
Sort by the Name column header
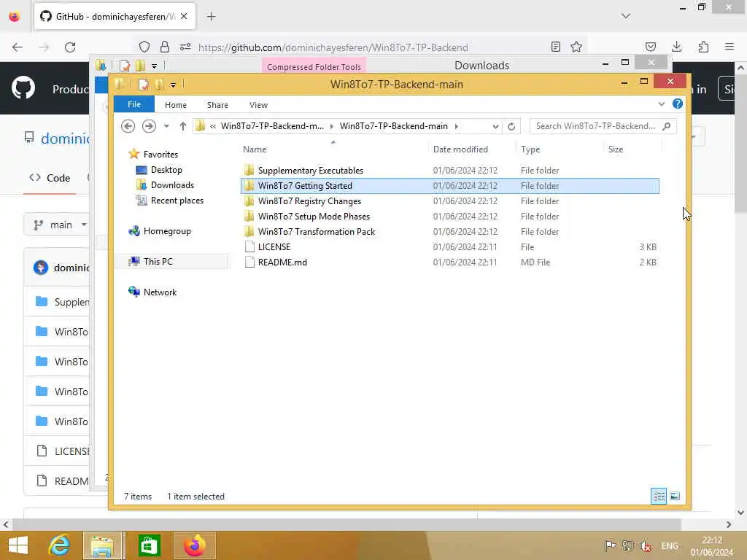coord(255,149)
